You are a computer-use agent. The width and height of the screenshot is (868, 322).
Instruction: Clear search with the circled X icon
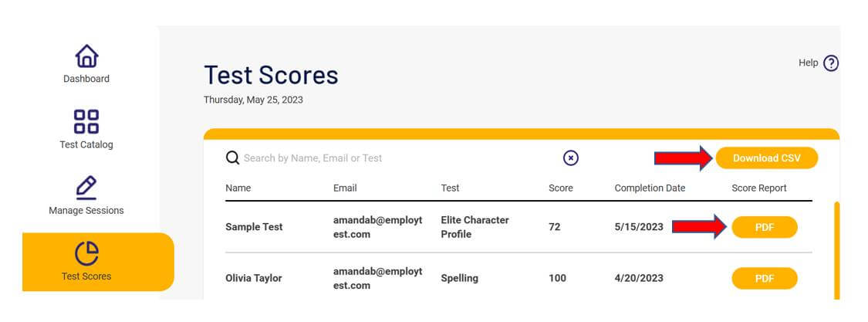pyautogui.click(x=571, y=158)
